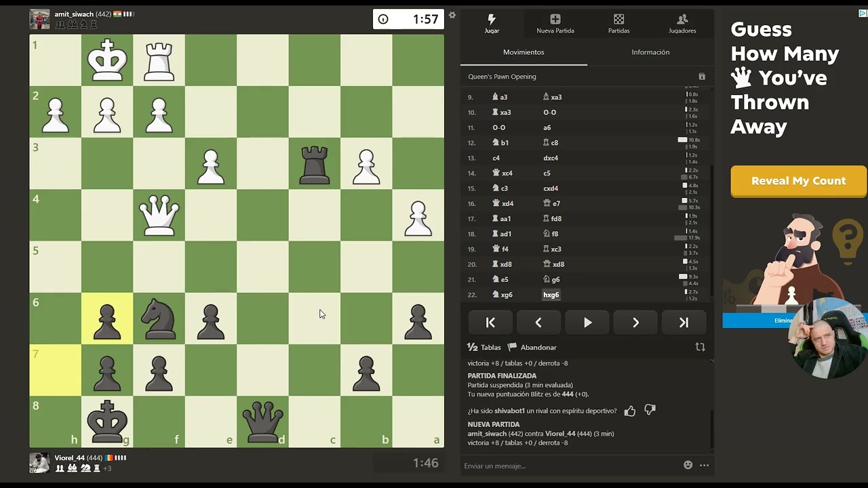Open the emoji picker in chat
Screen dimensions: 868x488
pos(688,465)
